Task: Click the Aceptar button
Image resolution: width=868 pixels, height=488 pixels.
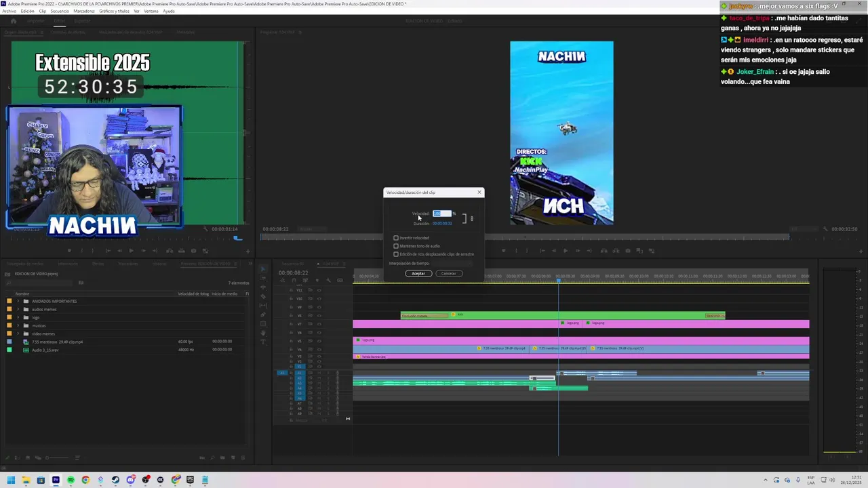Action: [418, 273]
